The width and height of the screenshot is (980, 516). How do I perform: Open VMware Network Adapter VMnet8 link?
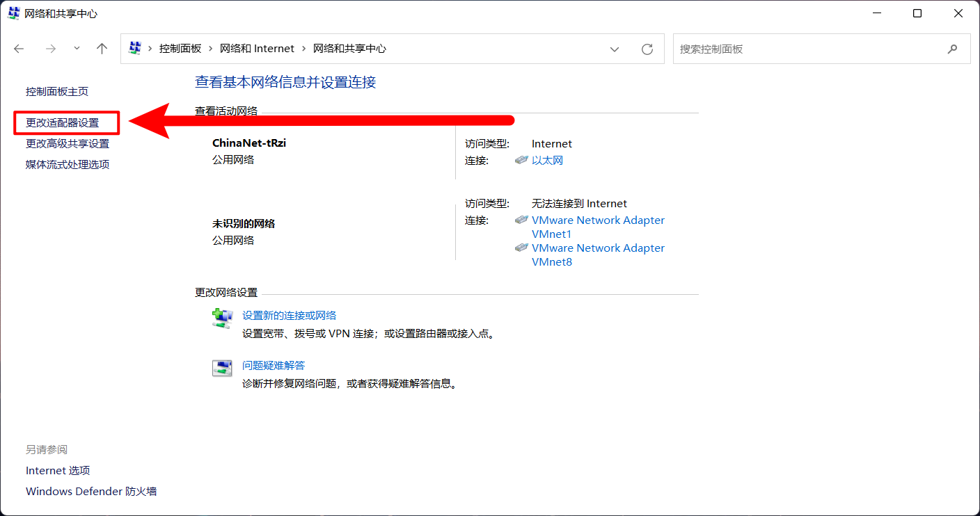(x=598, y=255)
